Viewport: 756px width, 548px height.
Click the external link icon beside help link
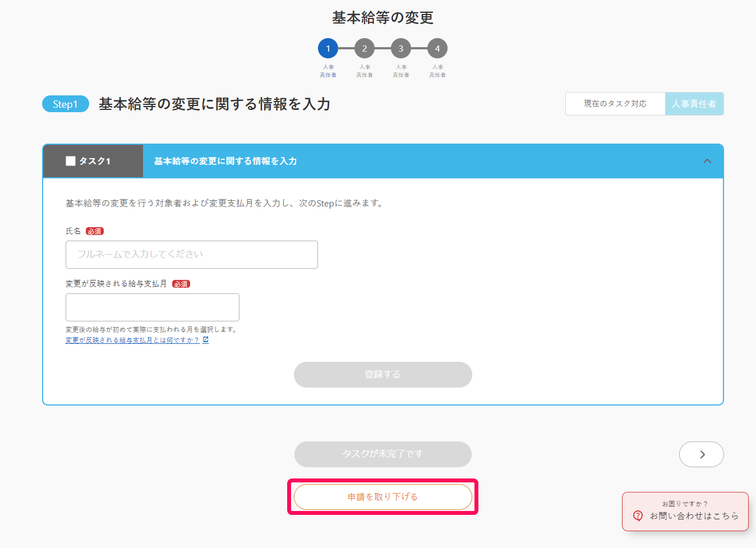[x=206, y=340]
